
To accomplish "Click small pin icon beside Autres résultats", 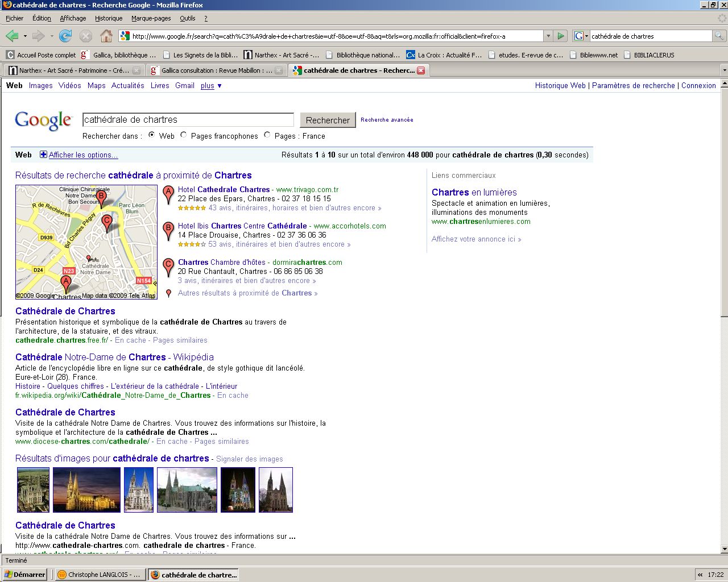I will point(168,293).
